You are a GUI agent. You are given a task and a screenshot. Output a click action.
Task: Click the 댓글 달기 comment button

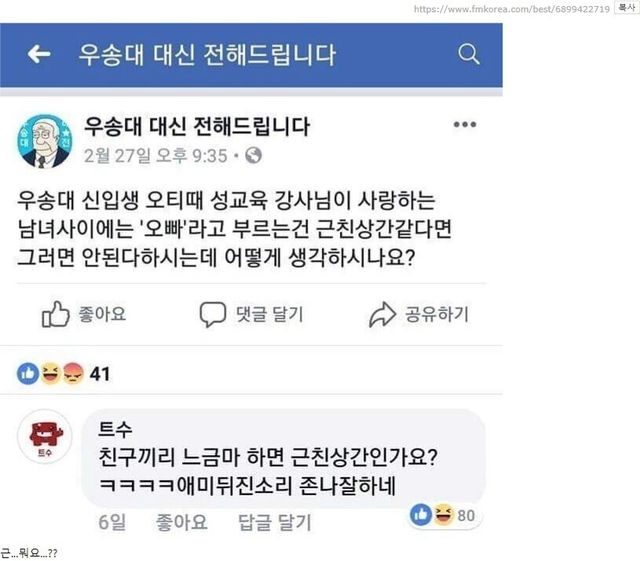tap(250, 315)
